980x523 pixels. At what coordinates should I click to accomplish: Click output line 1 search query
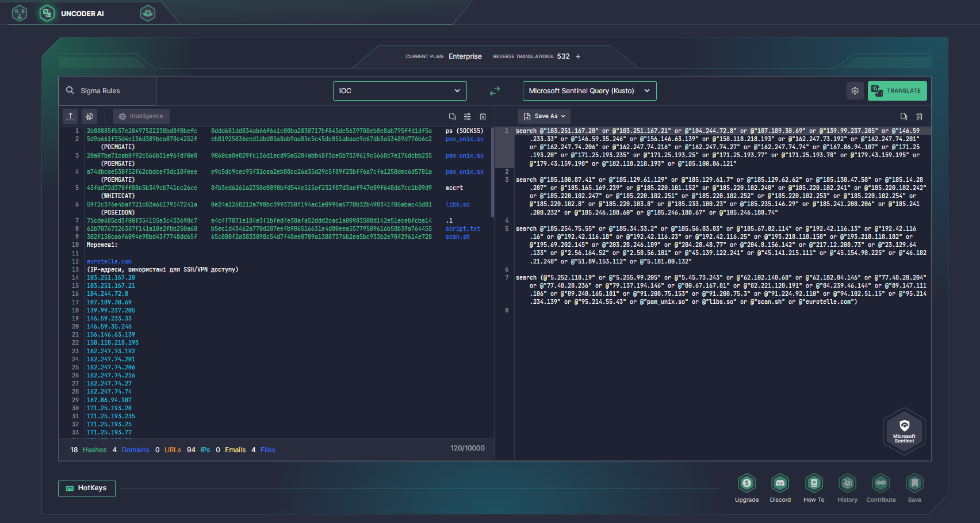pyautogui.click(x=721, y=147)
